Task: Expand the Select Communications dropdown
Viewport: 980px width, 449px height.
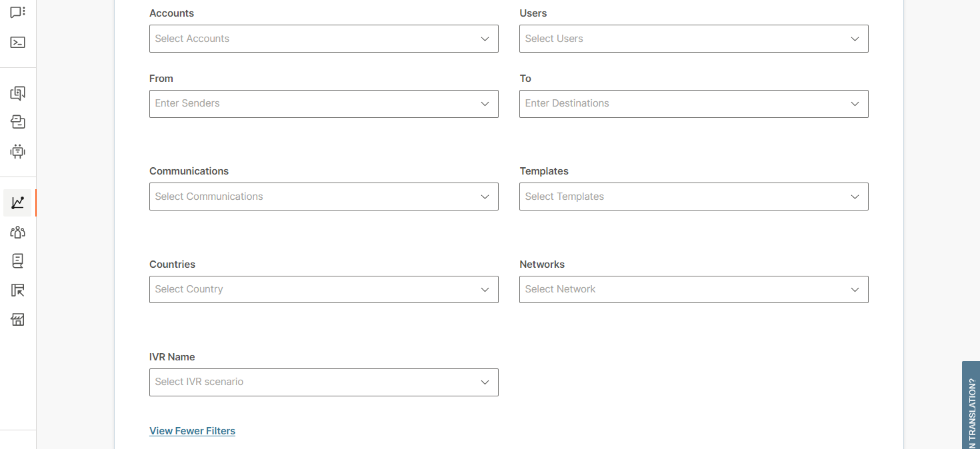Action: pyautogui.click(x=323, y=197)
